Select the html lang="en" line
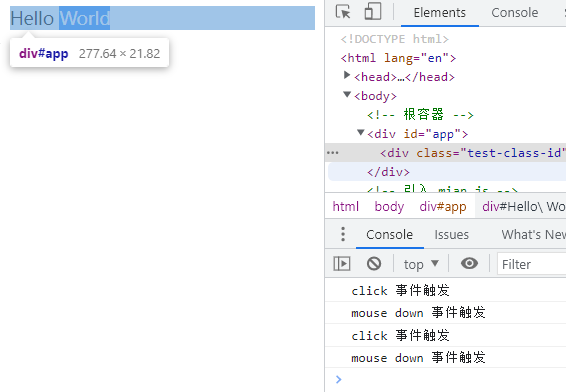The height and width of the screenshot is (392, 566). tap(398, 58)
